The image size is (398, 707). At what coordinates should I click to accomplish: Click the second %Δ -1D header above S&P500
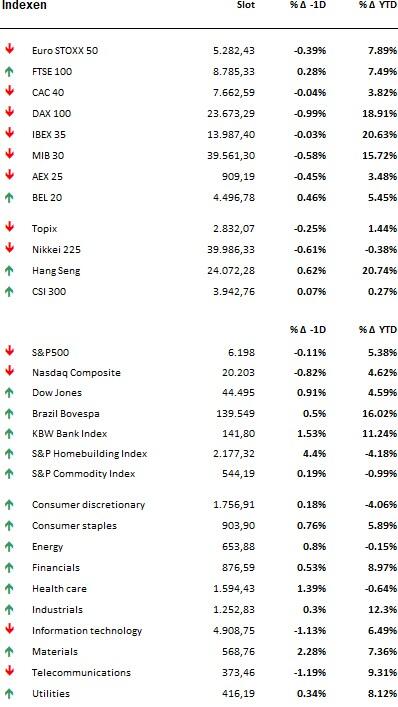[x=308, y=330]
